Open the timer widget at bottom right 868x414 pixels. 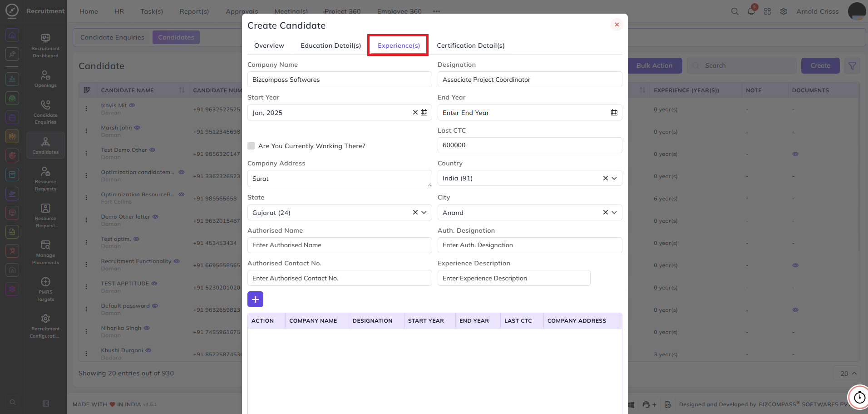pyautogui.click(x=859, y=398)
